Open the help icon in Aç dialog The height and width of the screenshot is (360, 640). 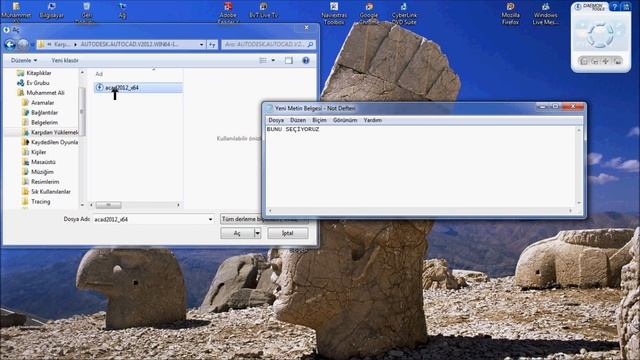click(306, 60)
